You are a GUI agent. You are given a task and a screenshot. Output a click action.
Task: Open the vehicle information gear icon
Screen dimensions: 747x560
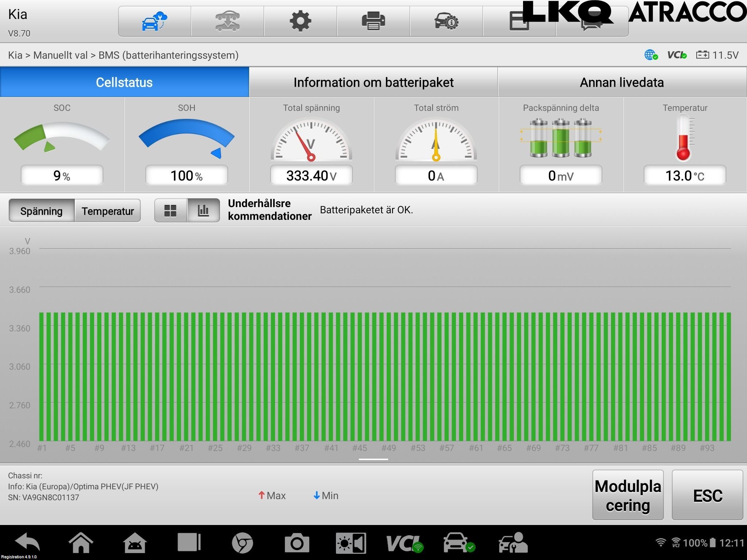(446, 21)
